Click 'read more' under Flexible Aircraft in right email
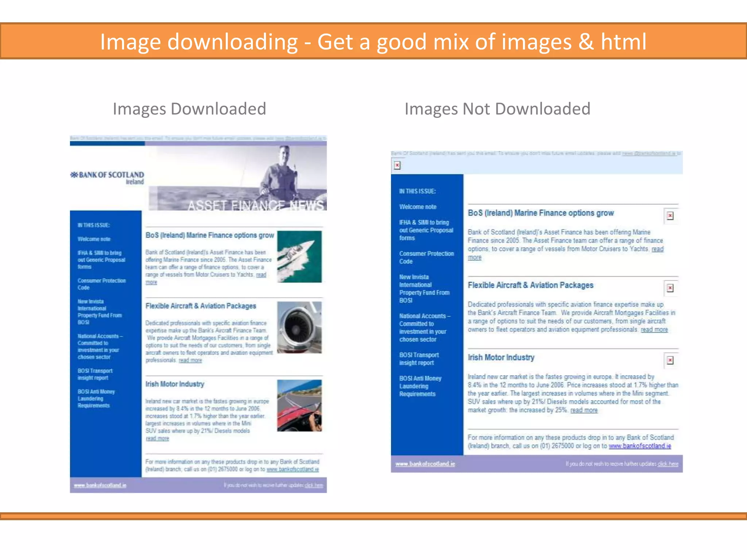 click(x=654, y=330)
